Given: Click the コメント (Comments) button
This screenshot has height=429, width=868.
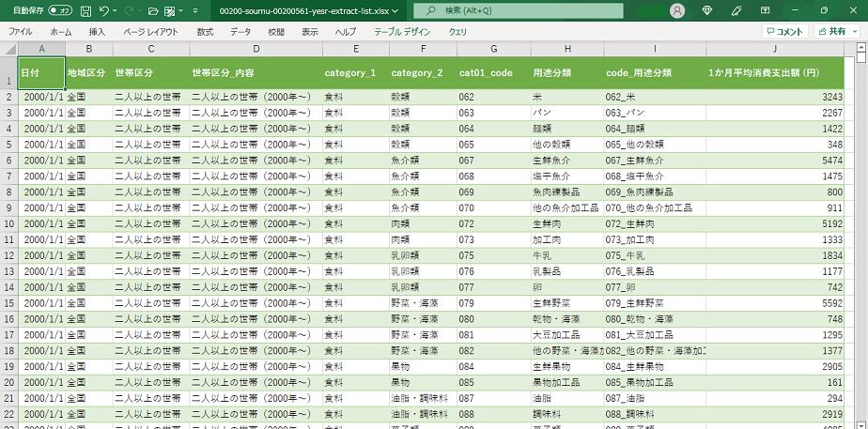Looking at the screenshot, I should pos(783,31).
